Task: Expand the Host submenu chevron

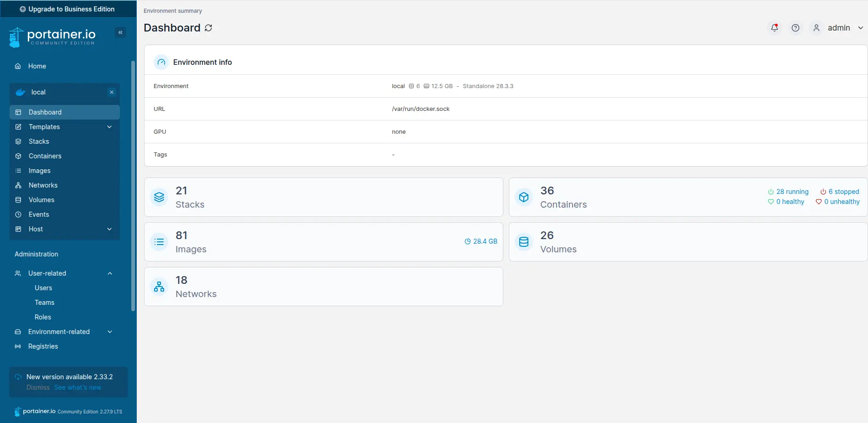Action: point(109,229)
